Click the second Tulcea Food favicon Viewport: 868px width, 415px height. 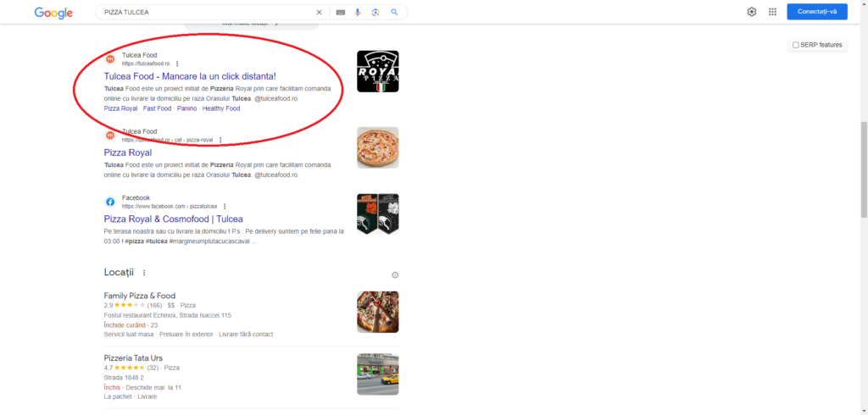111,135
